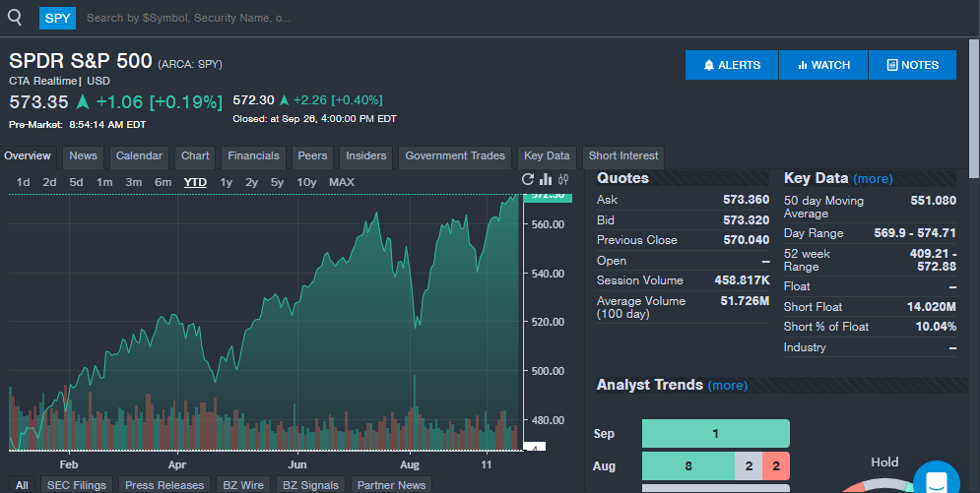
Task: Select the 1y chart range
Action: pyautogui.click(x=227, y=182)
